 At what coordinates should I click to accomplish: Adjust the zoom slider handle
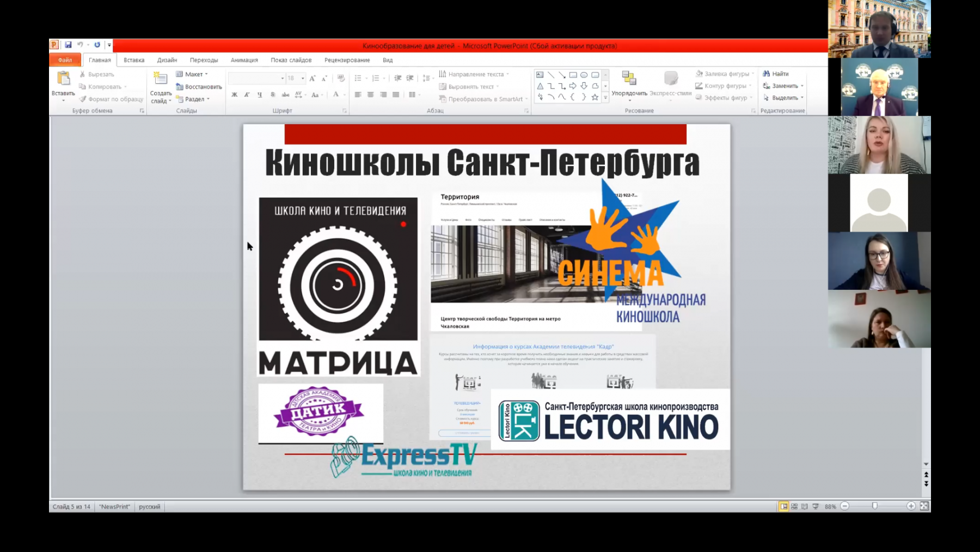tap(875, 506)
